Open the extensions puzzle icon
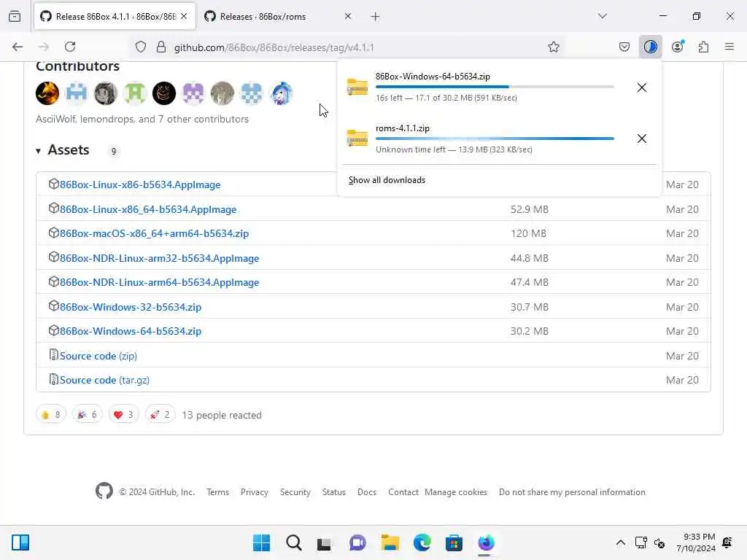 703,47
